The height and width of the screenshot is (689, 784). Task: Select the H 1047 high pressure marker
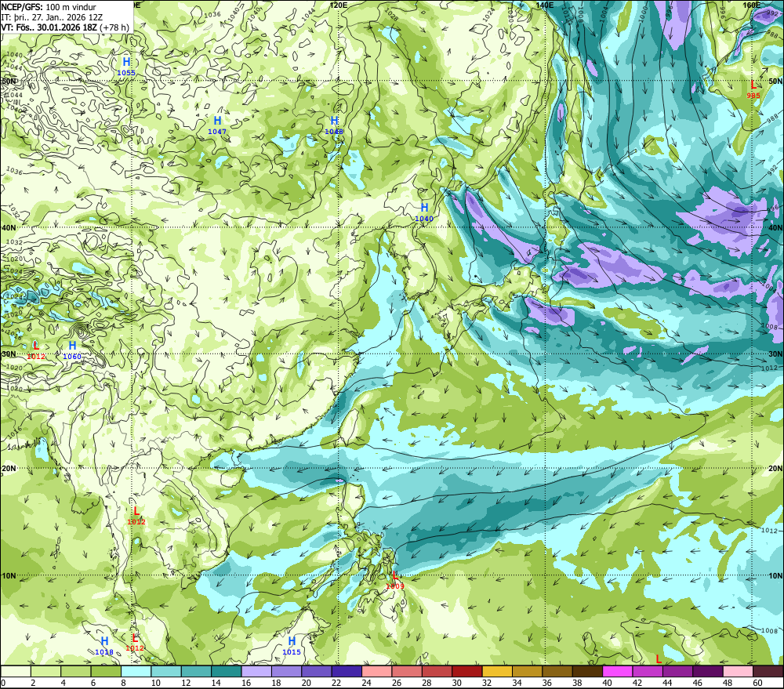pos(217,125)
